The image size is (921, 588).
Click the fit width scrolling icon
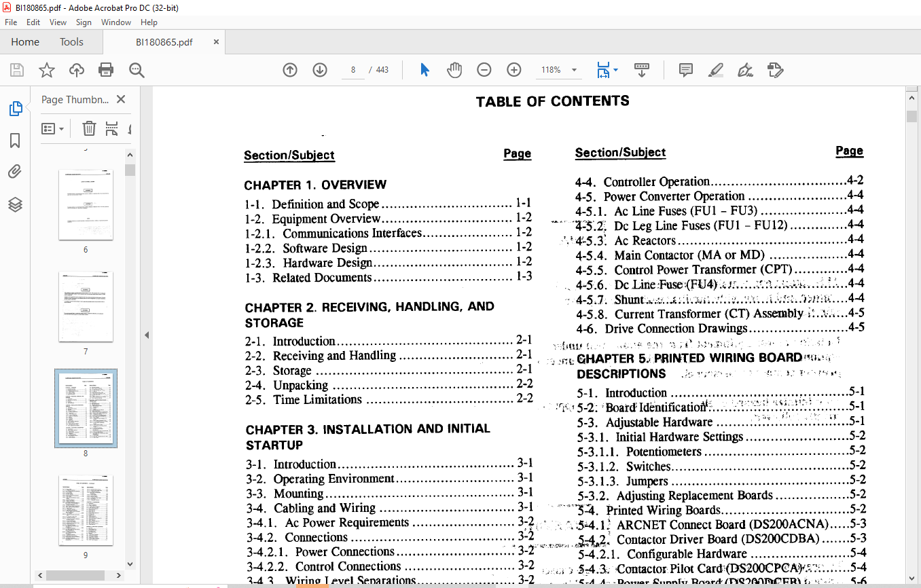coord(602,70)
